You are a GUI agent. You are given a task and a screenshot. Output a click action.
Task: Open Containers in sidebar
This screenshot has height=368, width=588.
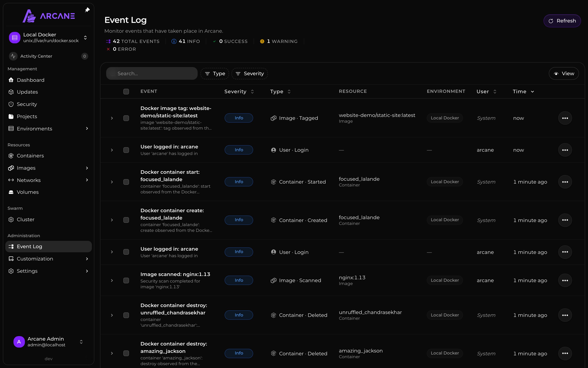(49, 156)
